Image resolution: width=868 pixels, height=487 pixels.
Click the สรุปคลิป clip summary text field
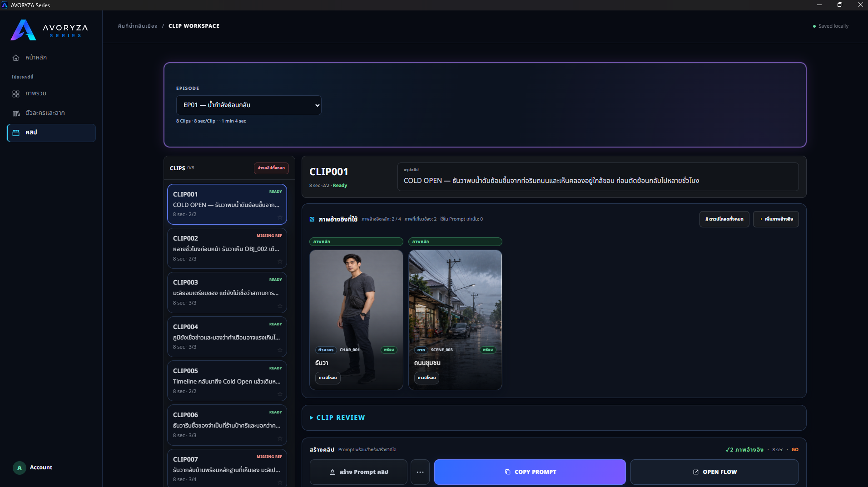(598, 177)
